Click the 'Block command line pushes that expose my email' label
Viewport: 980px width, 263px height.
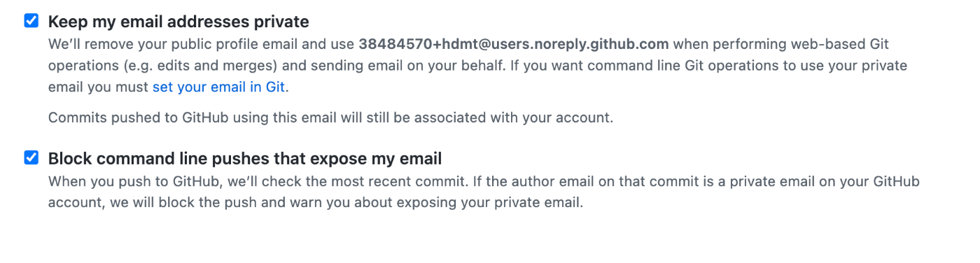coord(245,159)
